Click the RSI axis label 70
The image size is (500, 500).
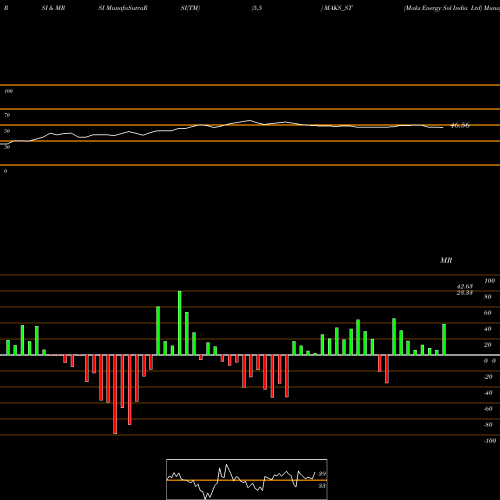point(7,115)
